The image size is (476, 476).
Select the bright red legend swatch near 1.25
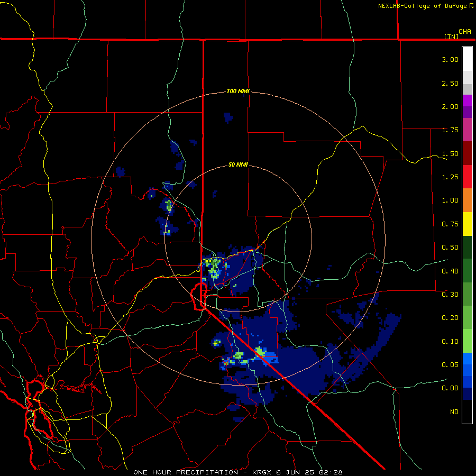pos(467,177)
